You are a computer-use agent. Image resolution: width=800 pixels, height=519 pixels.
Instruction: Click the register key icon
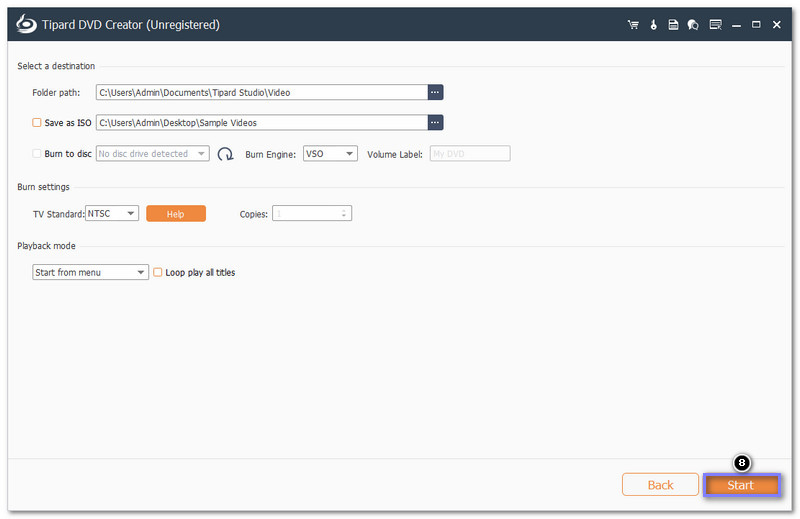click(654, 24)
